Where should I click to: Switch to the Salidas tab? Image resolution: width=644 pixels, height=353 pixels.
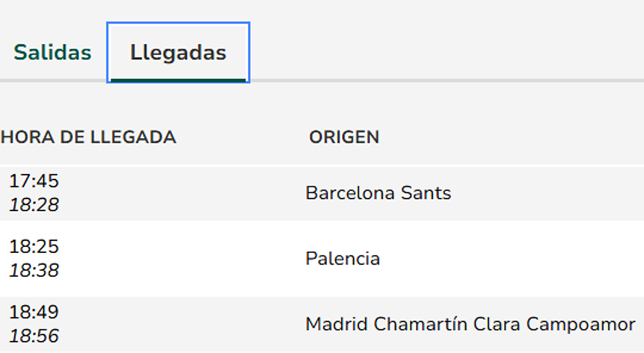(52, 52)
